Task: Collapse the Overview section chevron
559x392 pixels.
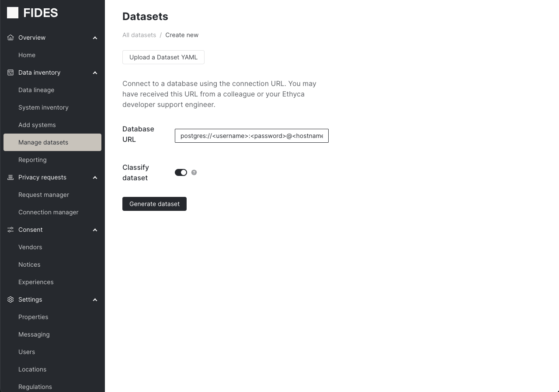Action: 95,38
